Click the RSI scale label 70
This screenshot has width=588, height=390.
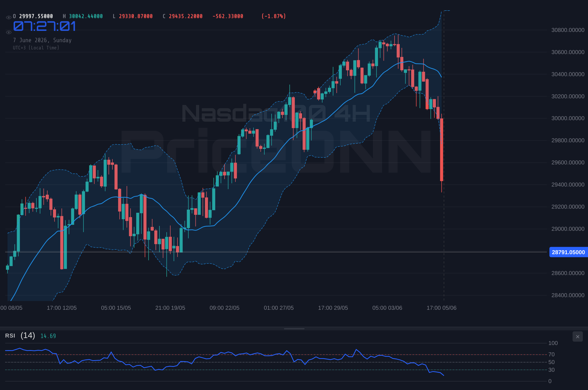[551, 354]
